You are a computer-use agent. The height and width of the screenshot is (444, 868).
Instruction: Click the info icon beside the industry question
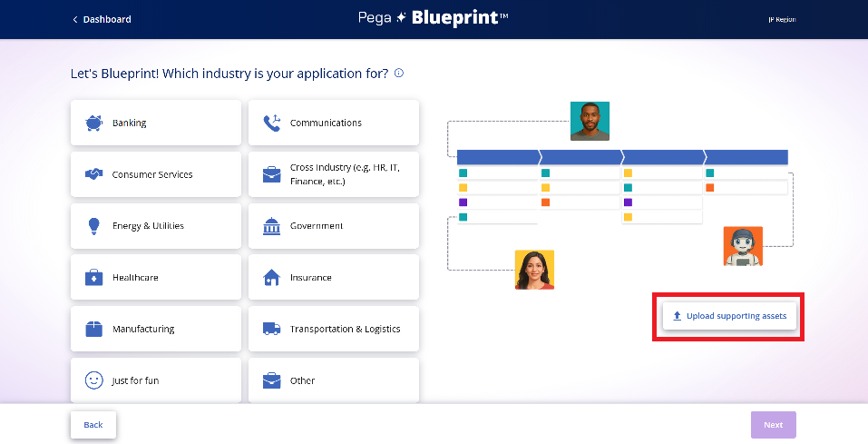398,74
